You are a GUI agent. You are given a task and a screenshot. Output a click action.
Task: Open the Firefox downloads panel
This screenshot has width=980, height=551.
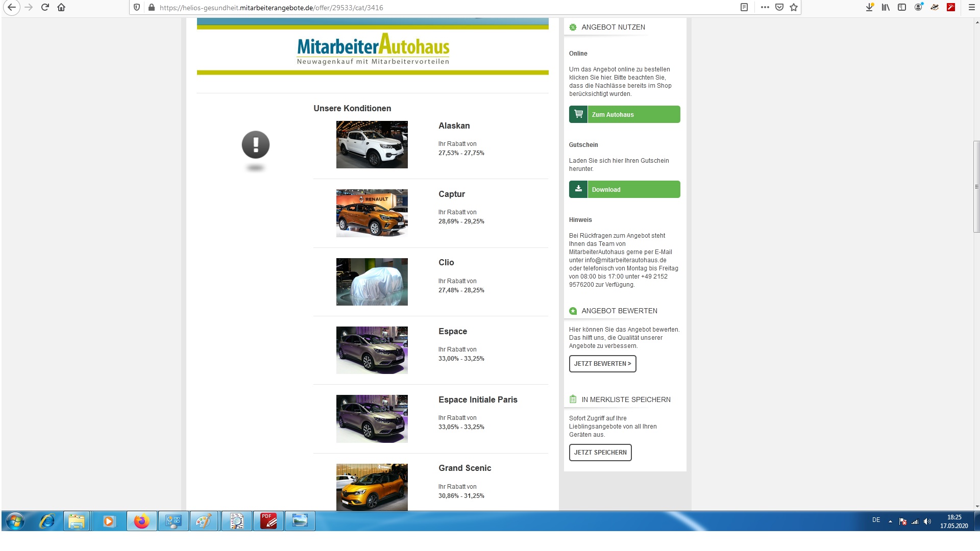[869, 7]
